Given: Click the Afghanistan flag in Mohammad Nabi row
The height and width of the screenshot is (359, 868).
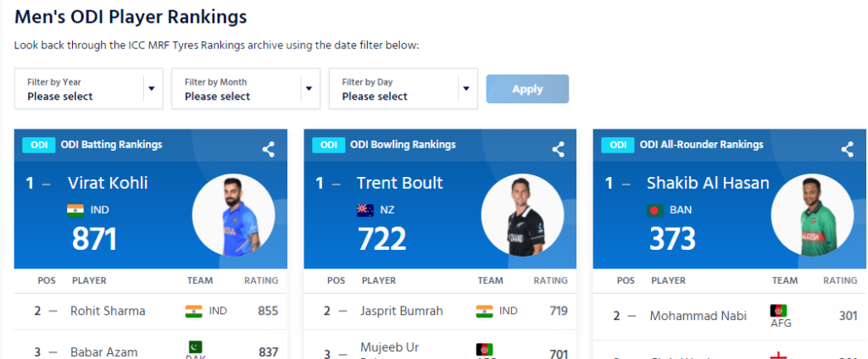Looking at the screenshot, I should click(x=778, y=311).
